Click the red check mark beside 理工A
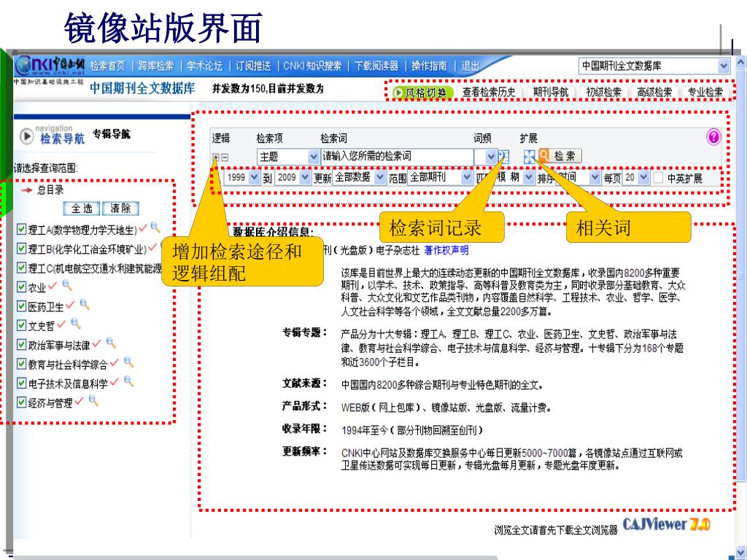 143,228
